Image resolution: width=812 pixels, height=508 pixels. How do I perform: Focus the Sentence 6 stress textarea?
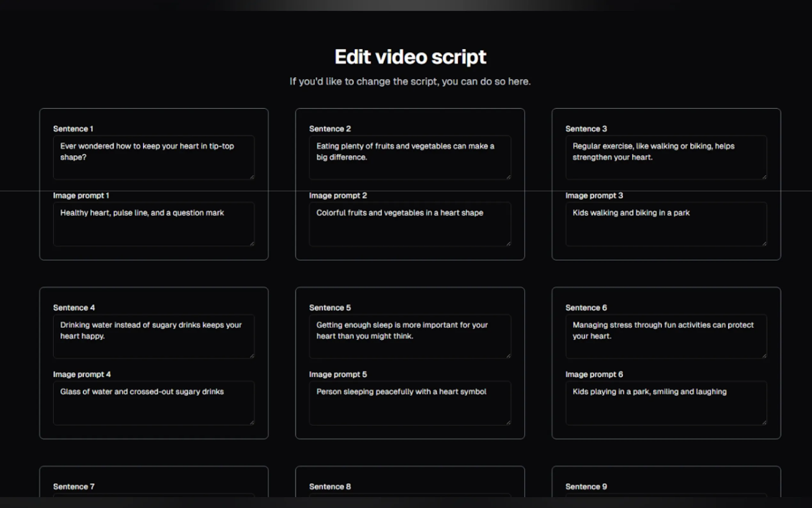point(666,336)
